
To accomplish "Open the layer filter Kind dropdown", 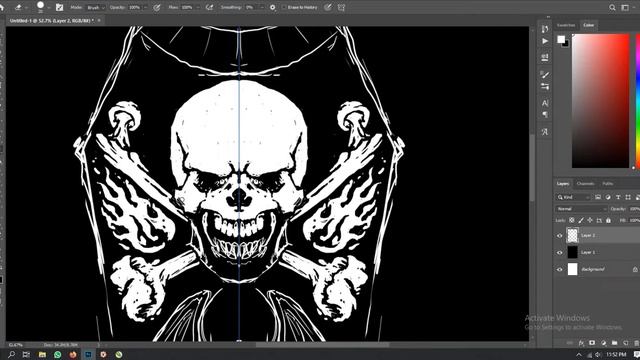I will pos(573,197).
